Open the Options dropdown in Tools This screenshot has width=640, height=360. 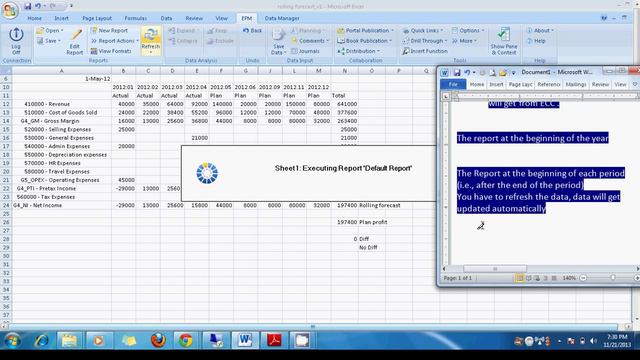coord(468,31)
